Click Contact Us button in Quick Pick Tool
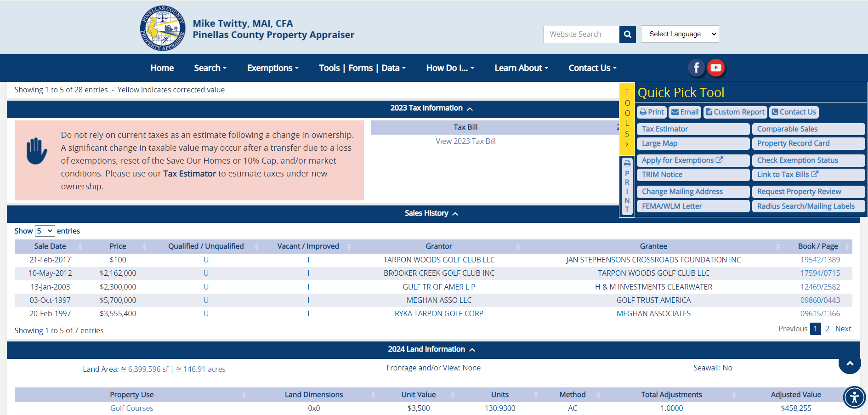 (794, 112)
